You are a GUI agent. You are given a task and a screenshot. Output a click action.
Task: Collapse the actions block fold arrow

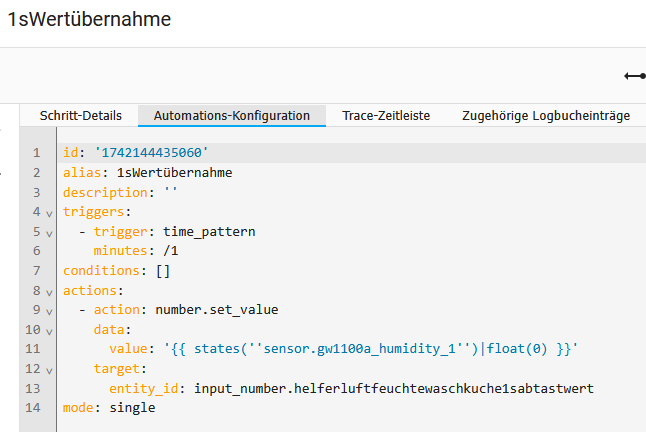(x=49, y=293)
